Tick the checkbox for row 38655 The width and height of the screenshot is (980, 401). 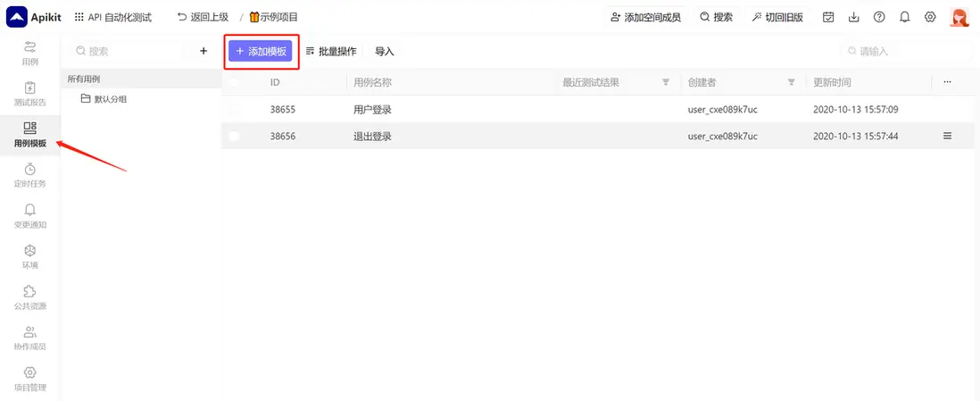click(x=235, y=110)
